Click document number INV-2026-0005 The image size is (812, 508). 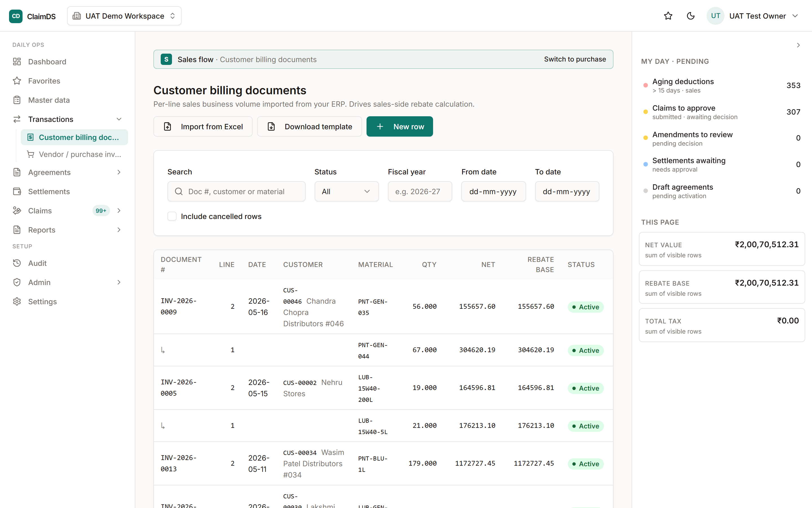[x=179, y=388]
